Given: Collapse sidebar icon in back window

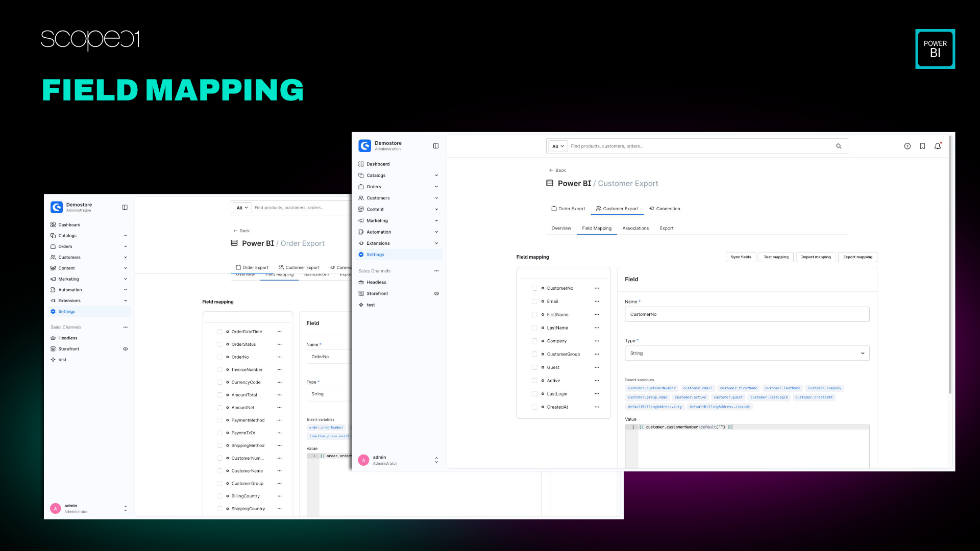Looking at the screenshot, I should pyautogui.click(x=125, y=208).
